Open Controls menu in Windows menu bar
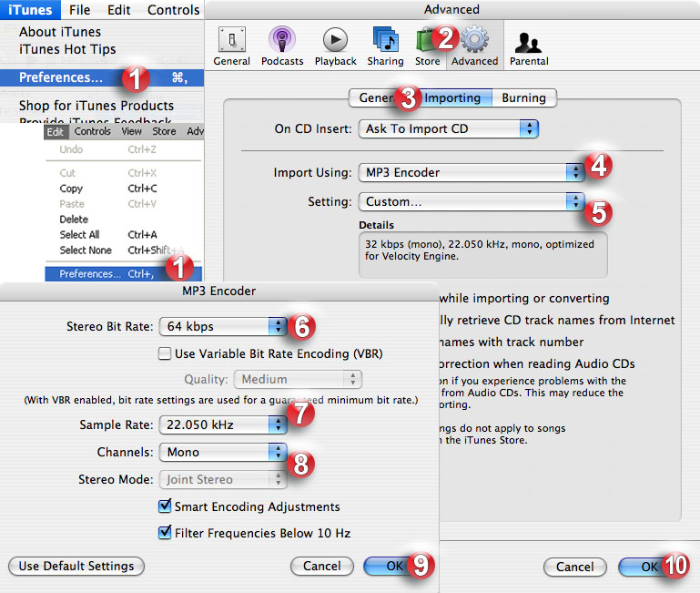This screenshot has width=700, height=593. (x=93, y=131)
